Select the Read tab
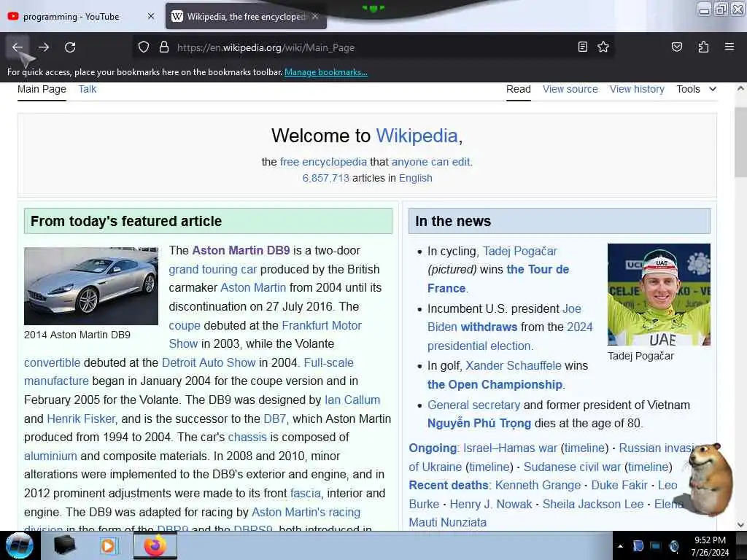The image size is (747, 560). [519, 90]
